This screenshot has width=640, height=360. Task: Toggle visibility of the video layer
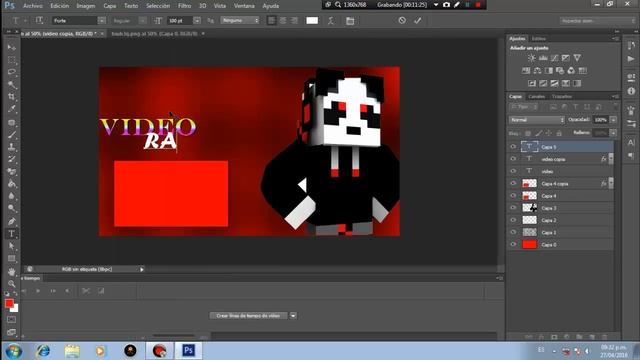coord(513,171)
